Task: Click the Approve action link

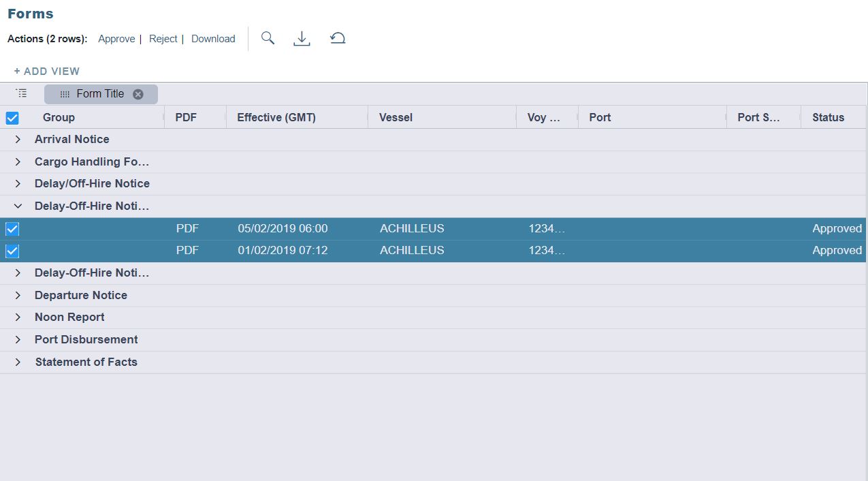Action: coord(116,39)
